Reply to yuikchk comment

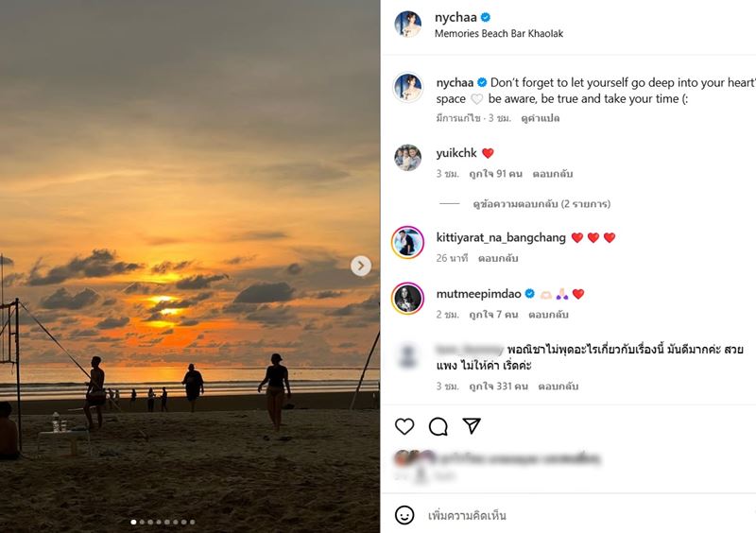click(x=553, y=174)
